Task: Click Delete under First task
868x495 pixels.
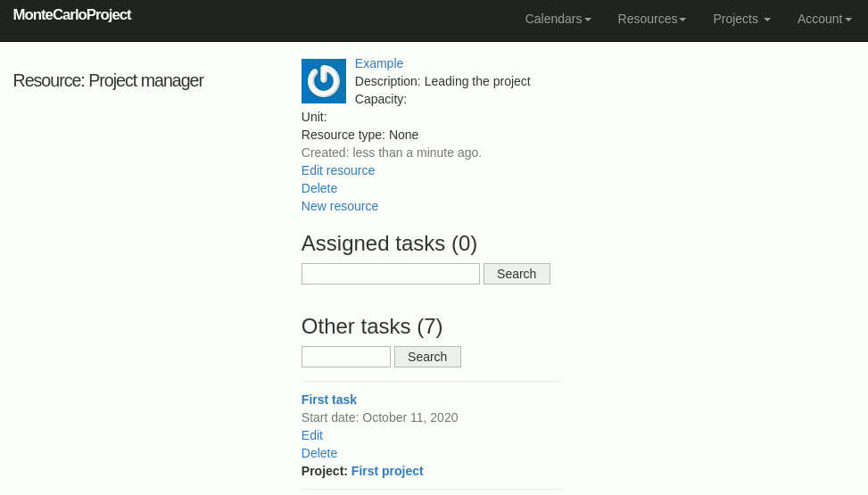Action: (x=318, y=453)
